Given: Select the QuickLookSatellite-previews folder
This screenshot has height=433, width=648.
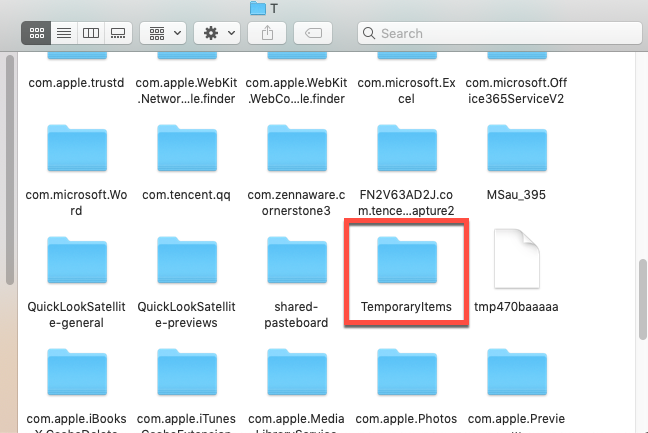Looking at the screenshot, I should tap(185, 263).
